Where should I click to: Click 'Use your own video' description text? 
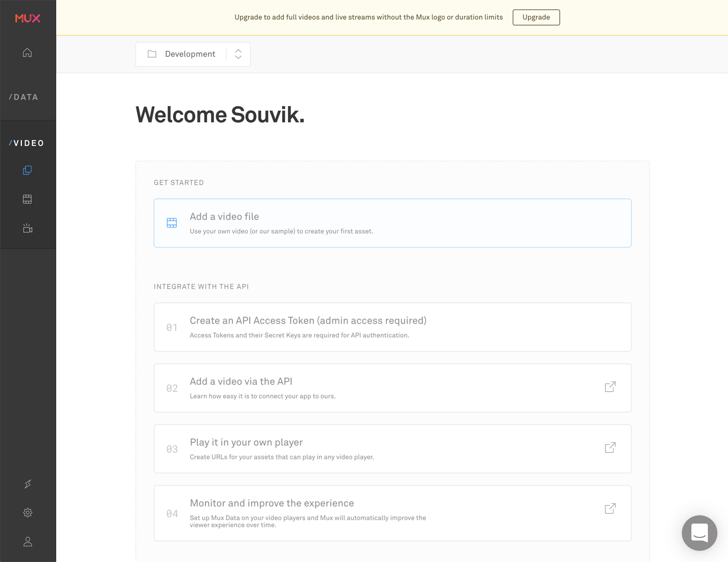(x=281, y=231)
